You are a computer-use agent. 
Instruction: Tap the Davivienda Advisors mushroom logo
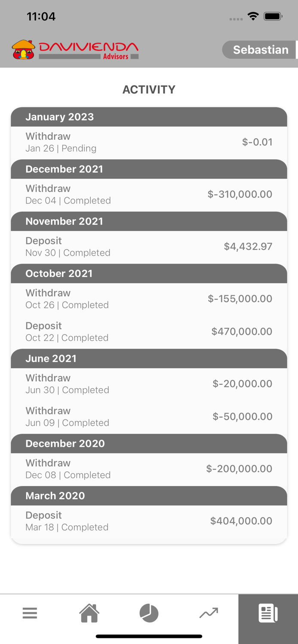tap(20, 49)
